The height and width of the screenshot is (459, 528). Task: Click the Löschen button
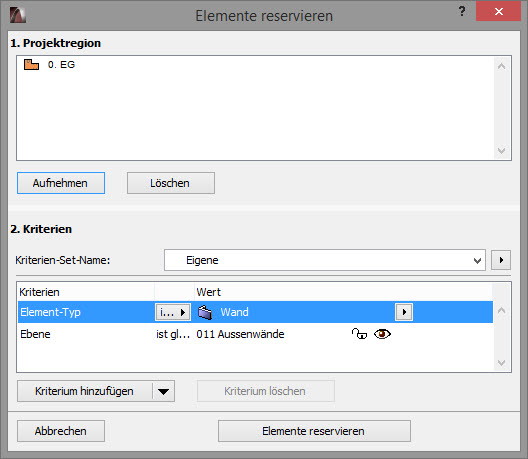click(171, 183)
